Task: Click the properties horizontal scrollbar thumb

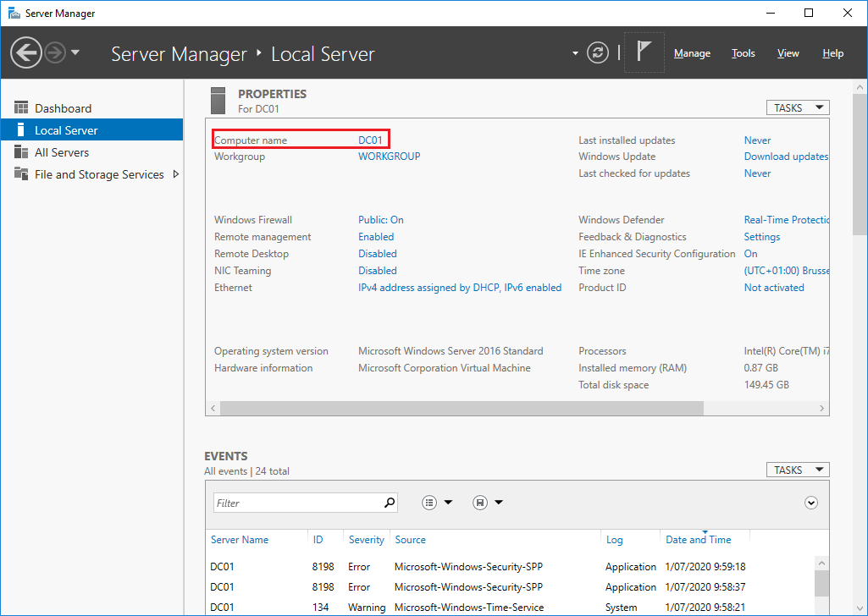Action: pyautogui.click(x=462, y=408)
